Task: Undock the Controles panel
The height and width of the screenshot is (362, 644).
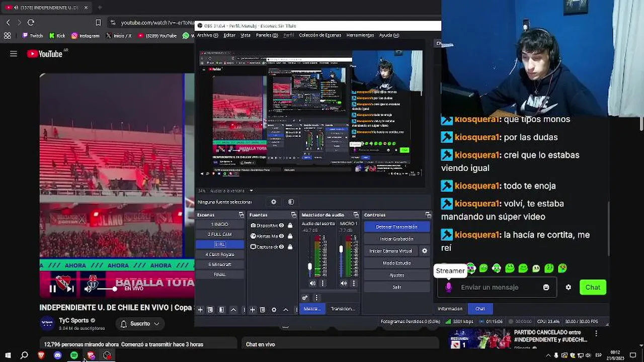Action: pos(428,215)
